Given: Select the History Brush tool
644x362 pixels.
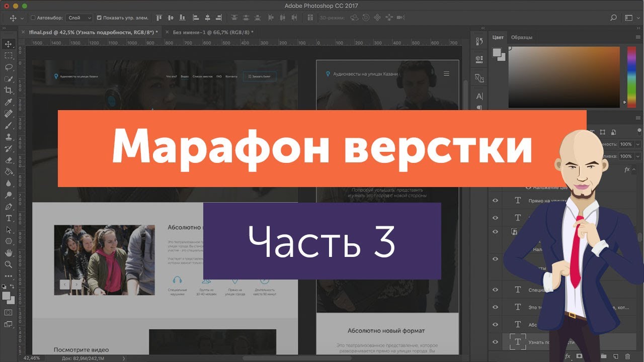Looking at the screenshot, I should [x=8, y=148].
